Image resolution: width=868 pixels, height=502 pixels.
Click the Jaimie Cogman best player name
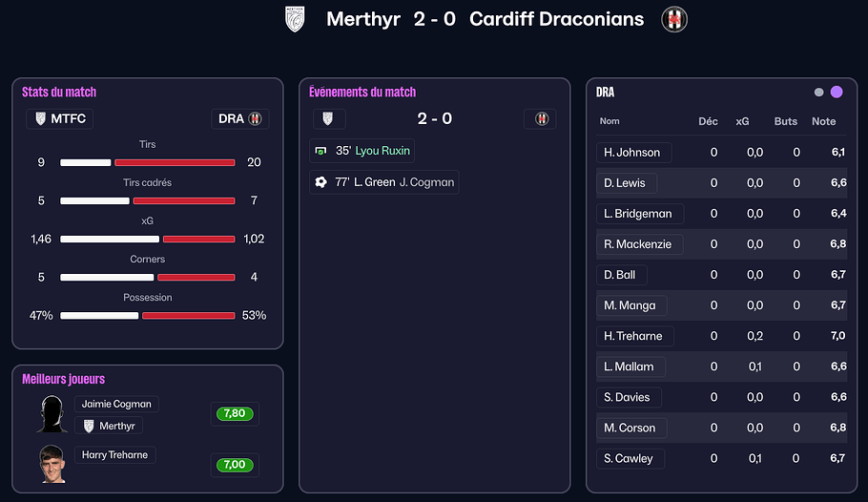(116, 404)
